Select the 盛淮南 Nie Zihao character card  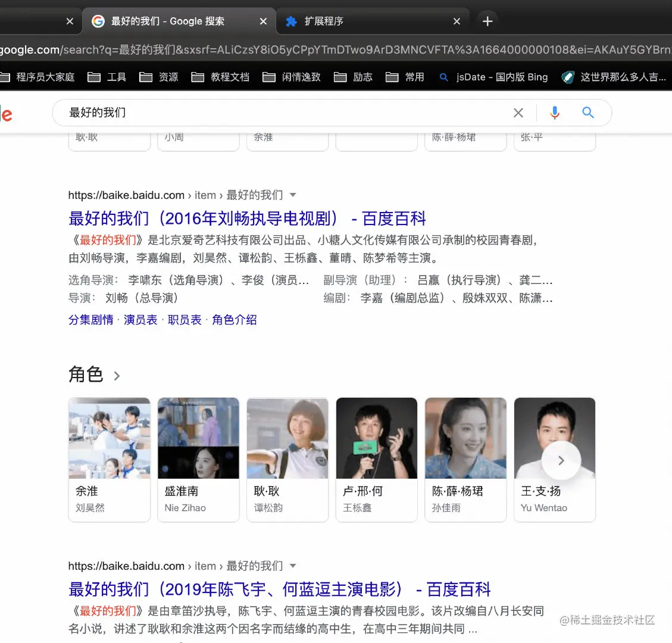coord(198,460)
